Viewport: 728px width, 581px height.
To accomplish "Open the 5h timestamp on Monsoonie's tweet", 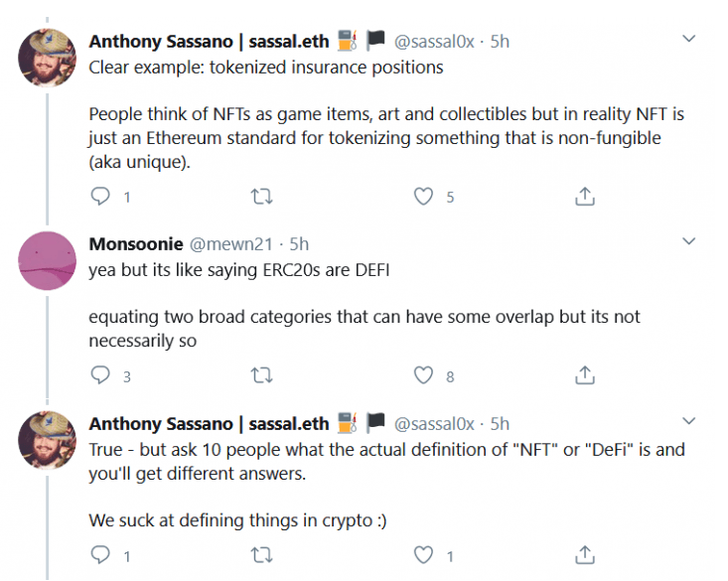I will tap(299, 244).
